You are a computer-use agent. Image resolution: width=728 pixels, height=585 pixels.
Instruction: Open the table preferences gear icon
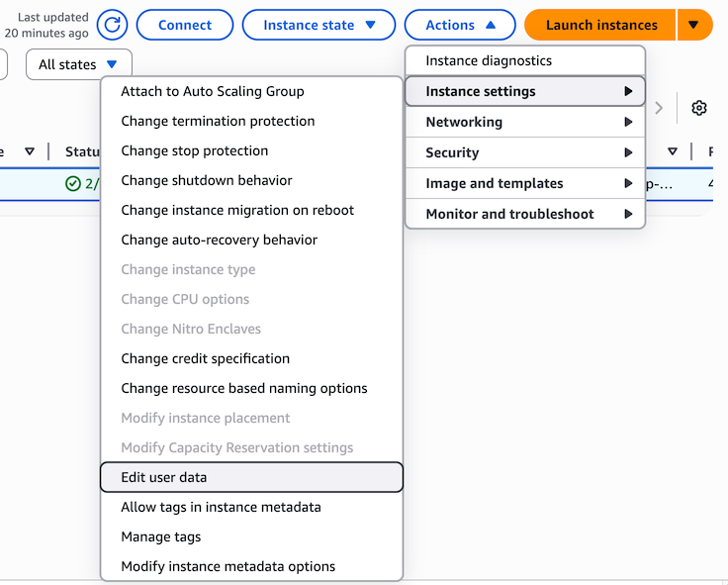click(x=699, y=108)
